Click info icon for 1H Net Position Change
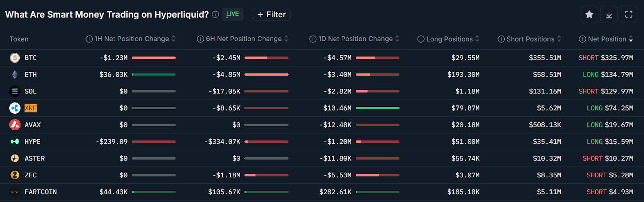The width and height of the screenshot is (644, 202). 89,39
